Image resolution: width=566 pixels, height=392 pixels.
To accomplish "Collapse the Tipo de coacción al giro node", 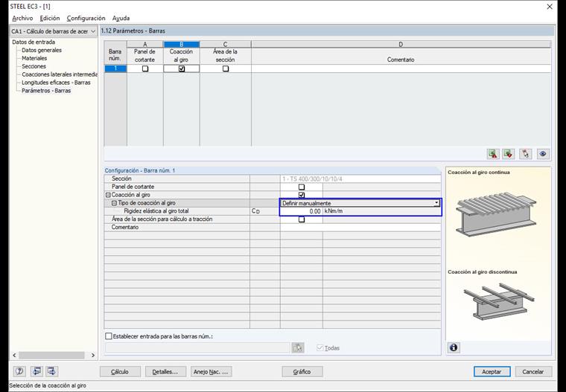I will (114, 203).
